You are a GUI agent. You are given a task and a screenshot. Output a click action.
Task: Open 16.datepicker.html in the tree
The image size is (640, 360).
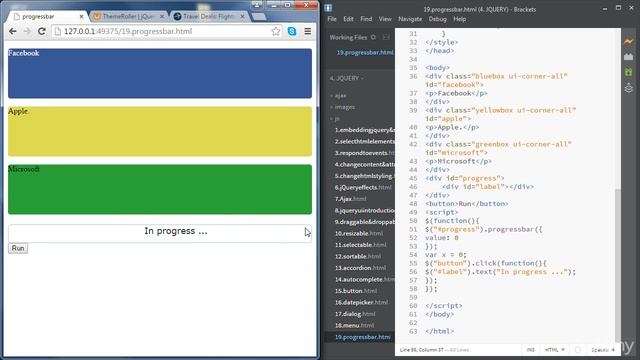pos(361,302)
